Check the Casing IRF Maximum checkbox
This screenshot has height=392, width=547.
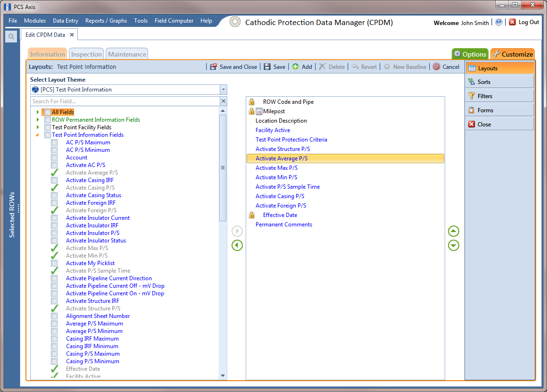pos(54,339)
